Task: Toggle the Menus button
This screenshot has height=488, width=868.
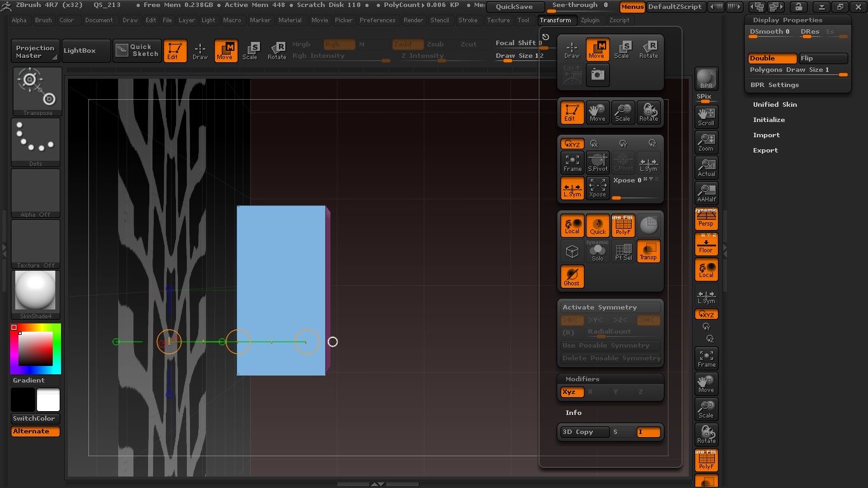Action: pyautogui.click(x=632, y=7)
